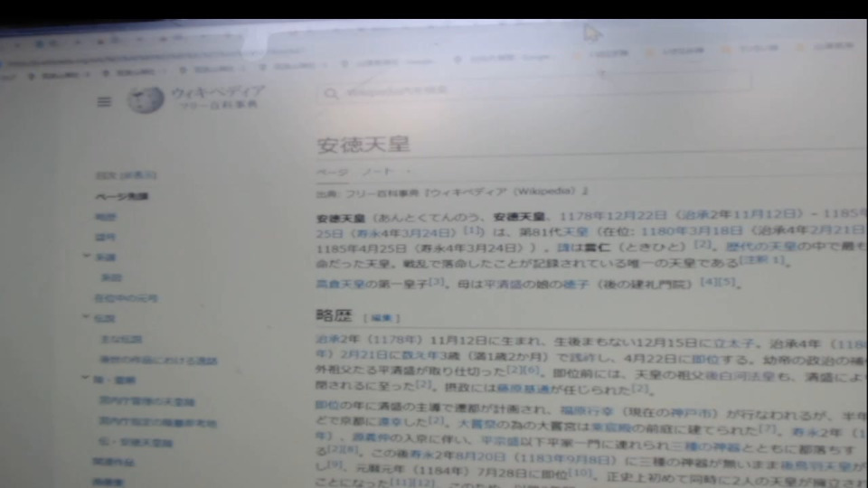Focus the Wikipedia search input field
Image resolution: width=868 pixels, height=488 pixels.
(536, 88)
